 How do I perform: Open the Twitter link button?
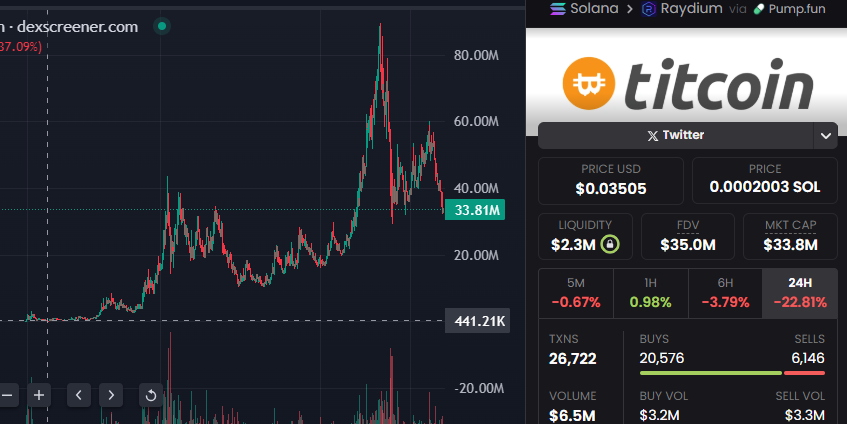[676, 135]
